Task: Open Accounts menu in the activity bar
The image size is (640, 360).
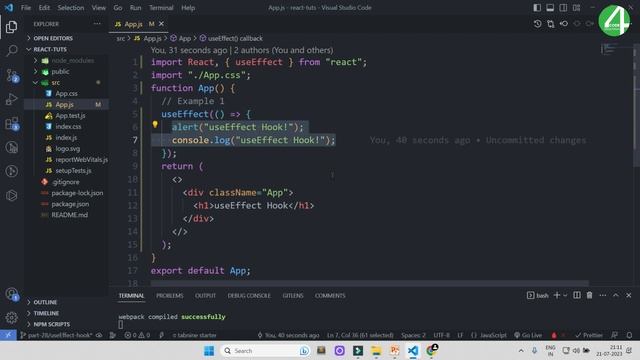Action: pos(11,294)
